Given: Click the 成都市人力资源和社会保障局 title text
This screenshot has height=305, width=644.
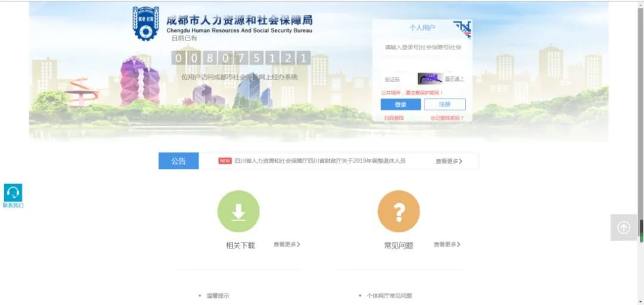Looking at the screenshot, I should pyautogui.click(x=239, y=20).
